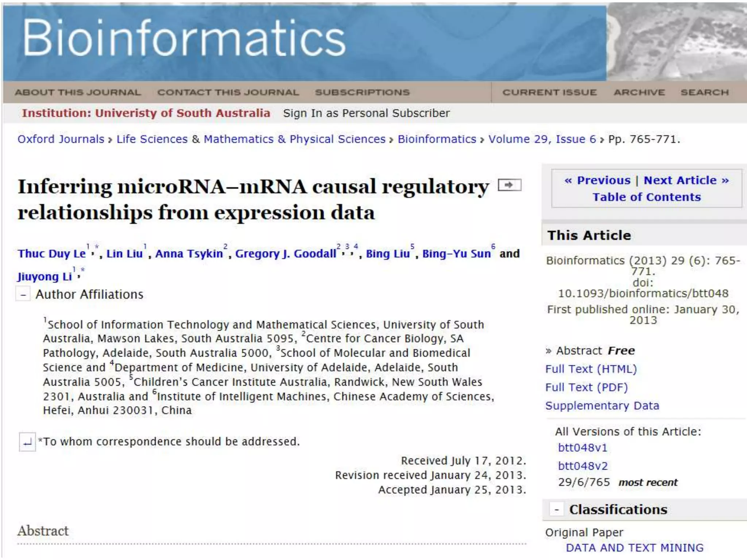Navigate to Oxford Journals breadcrumb
The height and width of the screenshot is (560, 747).
61,139
